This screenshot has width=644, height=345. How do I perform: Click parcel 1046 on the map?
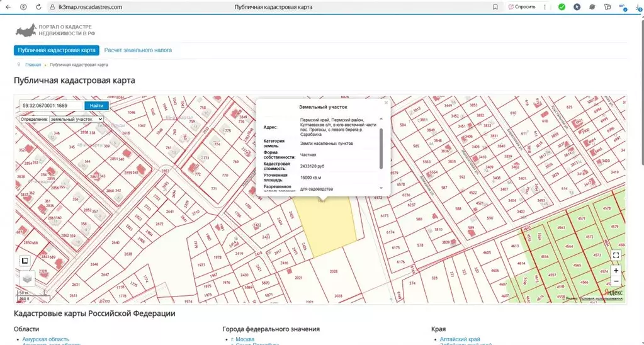coord(132,112)
